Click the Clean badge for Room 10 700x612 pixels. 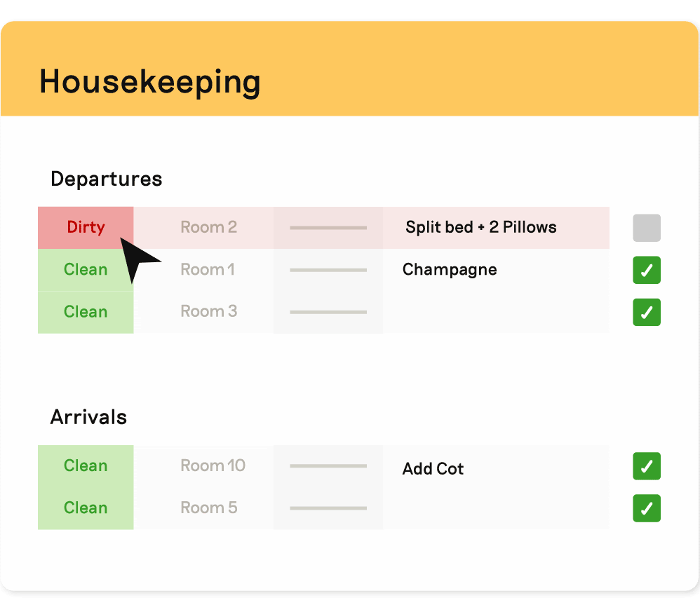tap(85, 465)
